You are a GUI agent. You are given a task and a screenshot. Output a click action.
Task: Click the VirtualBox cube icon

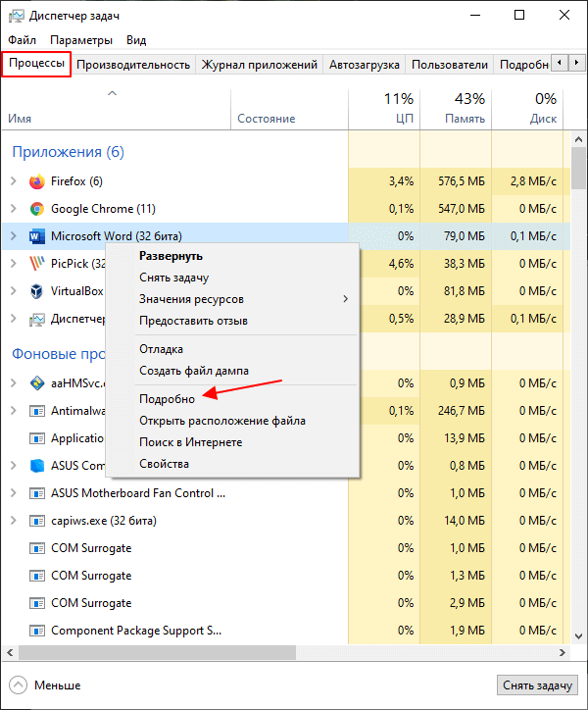coord(37,291)
